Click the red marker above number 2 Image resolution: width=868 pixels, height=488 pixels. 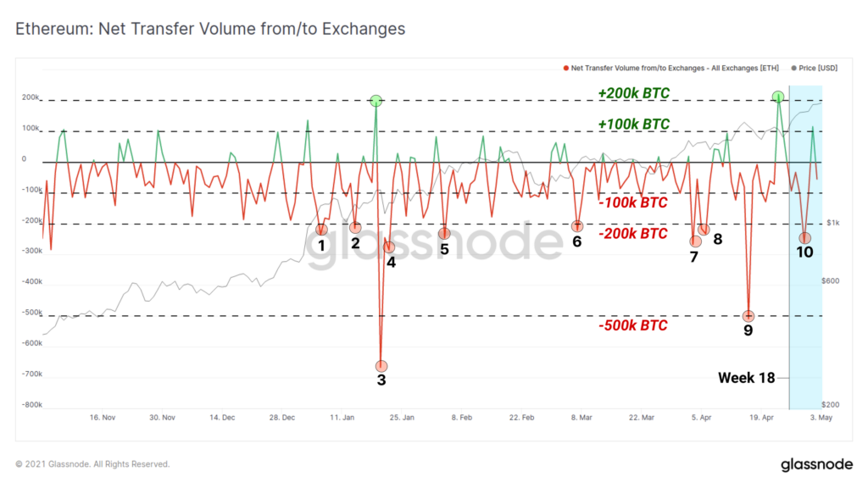tap(355, 227)
